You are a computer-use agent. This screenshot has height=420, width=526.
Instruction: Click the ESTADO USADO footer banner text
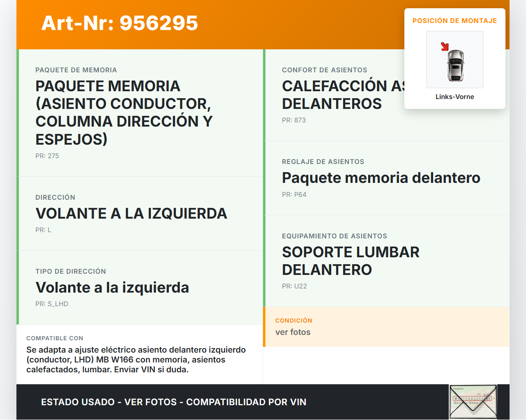(173, 402)
